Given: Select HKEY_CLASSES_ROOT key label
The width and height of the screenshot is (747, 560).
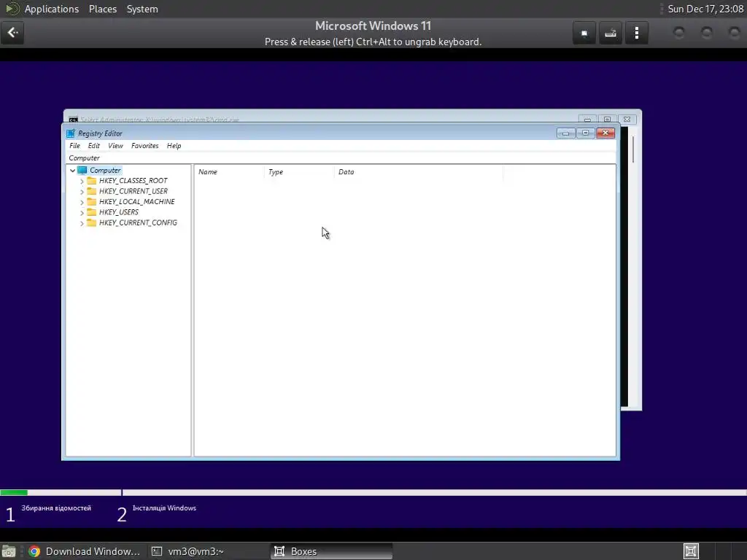Looking at the screenshot, I should tap(133, 181).
